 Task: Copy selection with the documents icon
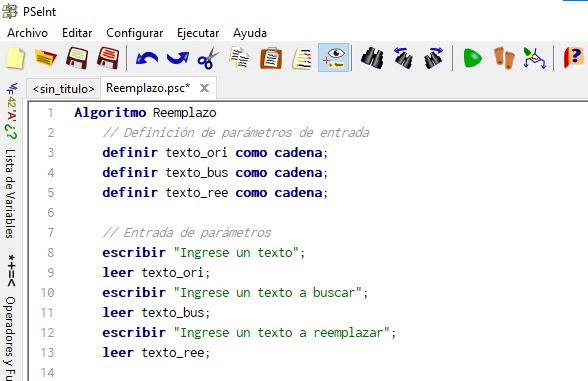240,58
